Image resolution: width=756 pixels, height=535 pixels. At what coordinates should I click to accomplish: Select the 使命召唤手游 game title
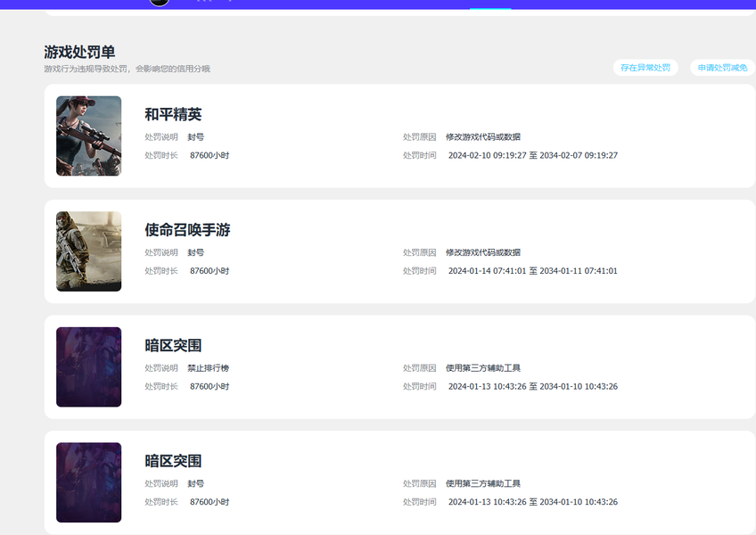click(x=187, y=230)
